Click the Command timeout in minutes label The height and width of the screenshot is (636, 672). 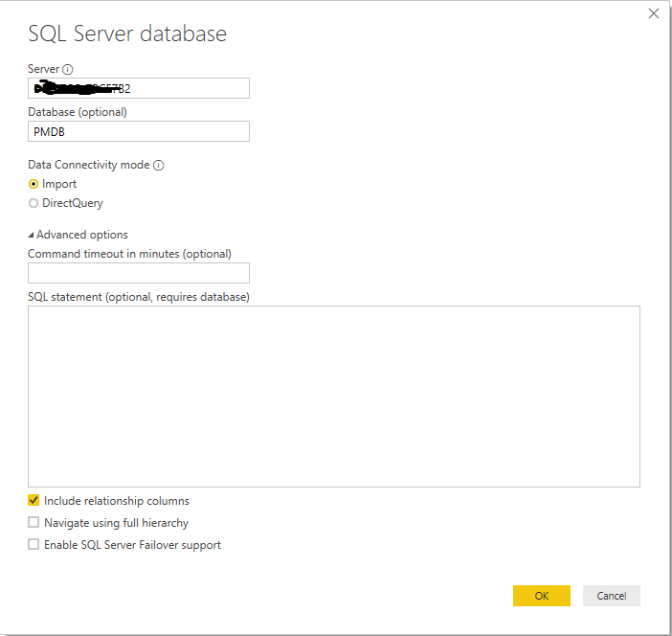tap(129, 254)
